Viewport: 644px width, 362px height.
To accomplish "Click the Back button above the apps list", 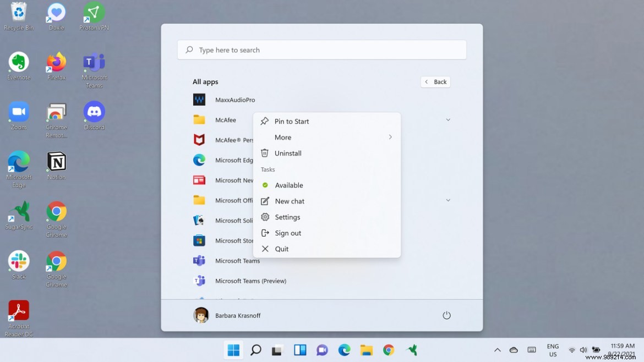I will 435,81.
